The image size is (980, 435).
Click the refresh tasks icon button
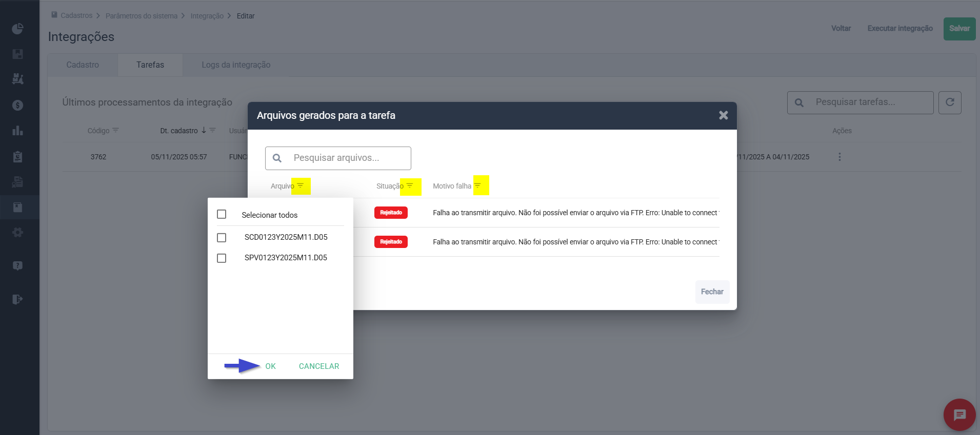pos(949,102)
